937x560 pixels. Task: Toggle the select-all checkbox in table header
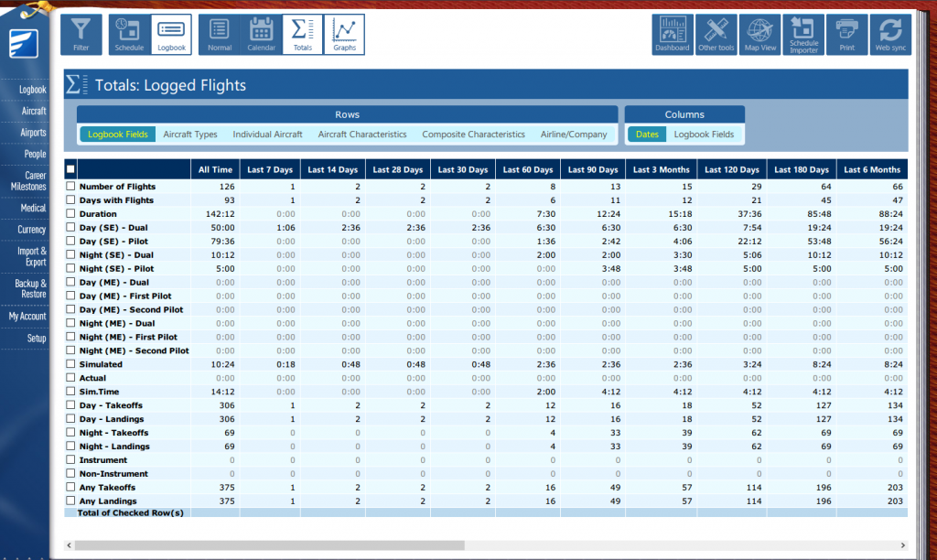70,169
